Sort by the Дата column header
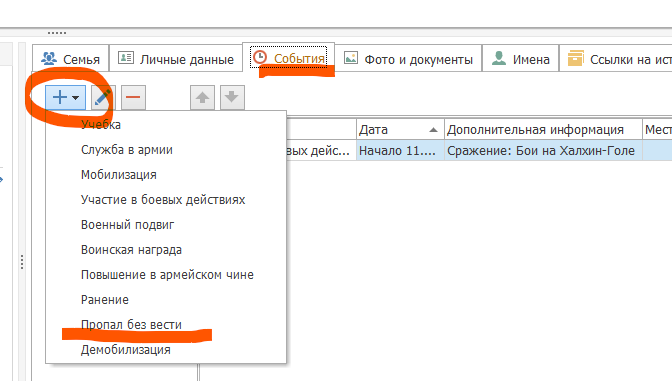This screenshot has width=672, height=381. tap(400, 129)
